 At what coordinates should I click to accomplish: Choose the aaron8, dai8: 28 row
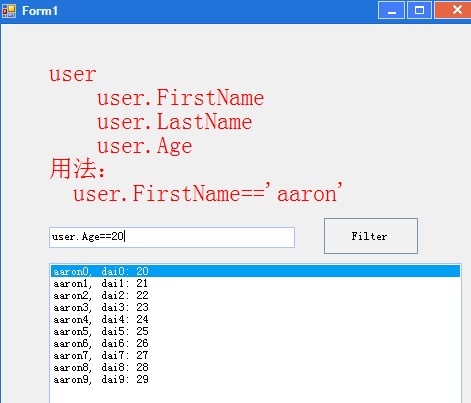[x=255, y=367]
